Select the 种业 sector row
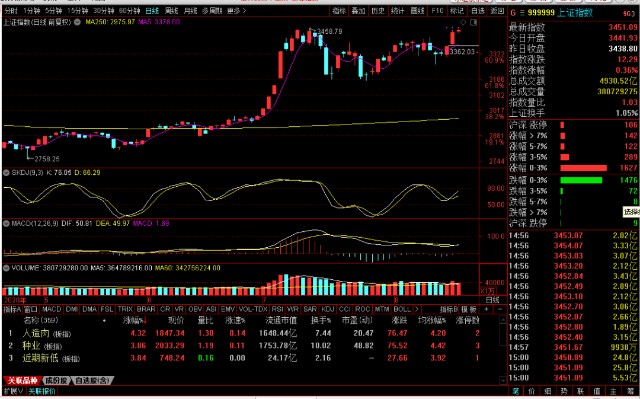 251,346
